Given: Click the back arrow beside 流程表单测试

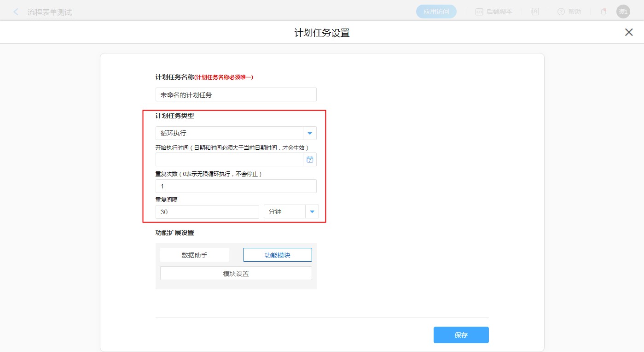Looking at the screenshot, I should click(16, 12).
